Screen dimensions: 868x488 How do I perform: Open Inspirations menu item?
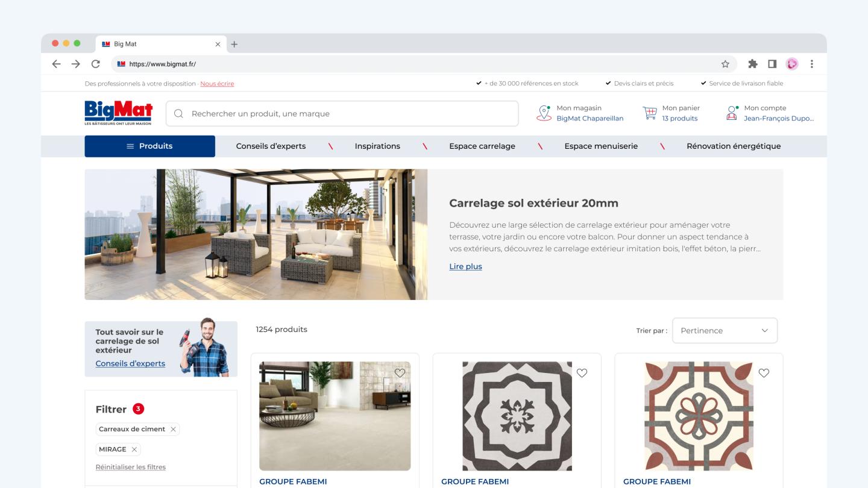(x=377, y=146)
